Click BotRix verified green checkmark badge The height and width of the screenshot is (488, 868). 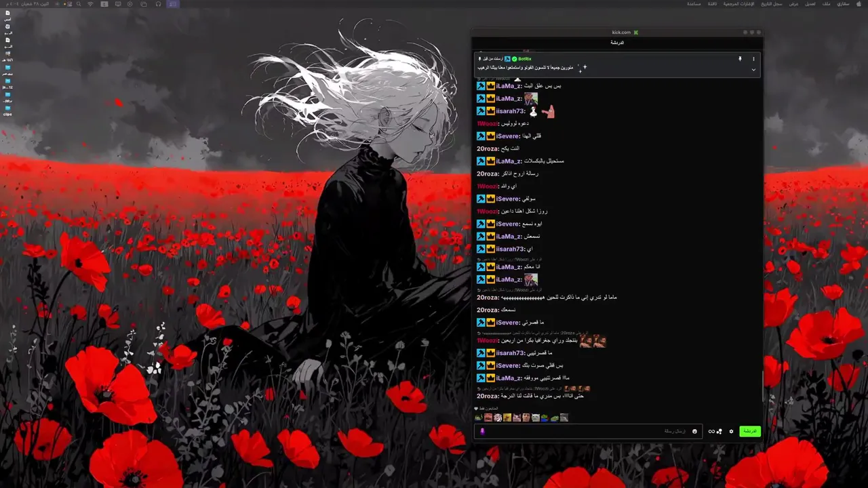coord(515,59)
